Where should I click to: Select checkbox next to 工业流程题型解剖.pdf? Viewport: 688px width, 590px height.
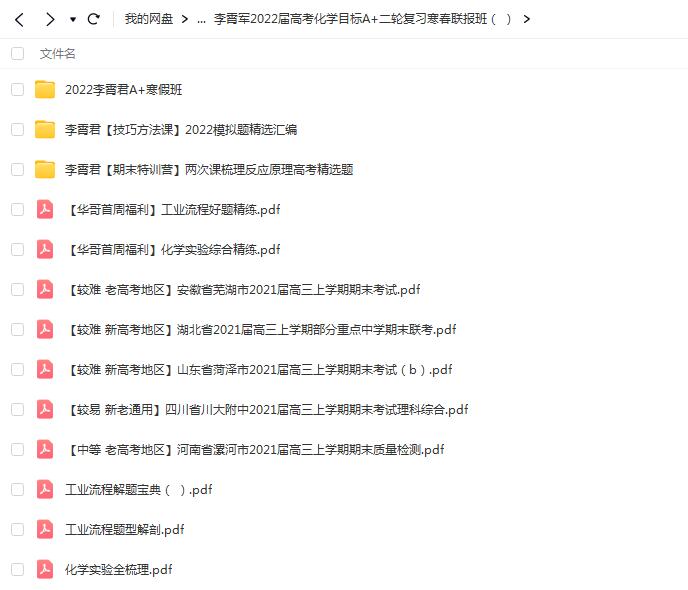[17, 529]
